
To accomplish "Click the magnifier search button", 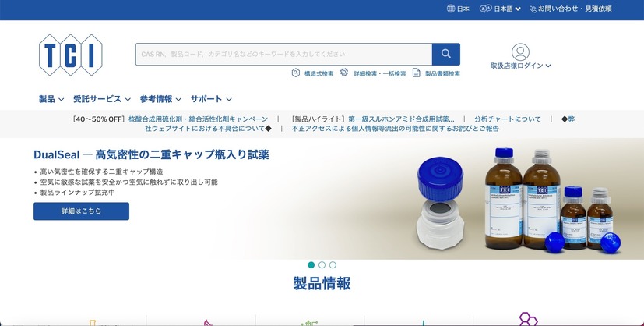I will 446,54.
